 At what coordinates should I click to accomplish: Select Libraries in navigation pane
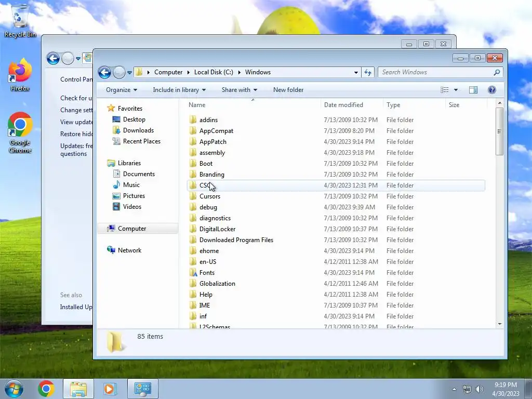point(129,163)
